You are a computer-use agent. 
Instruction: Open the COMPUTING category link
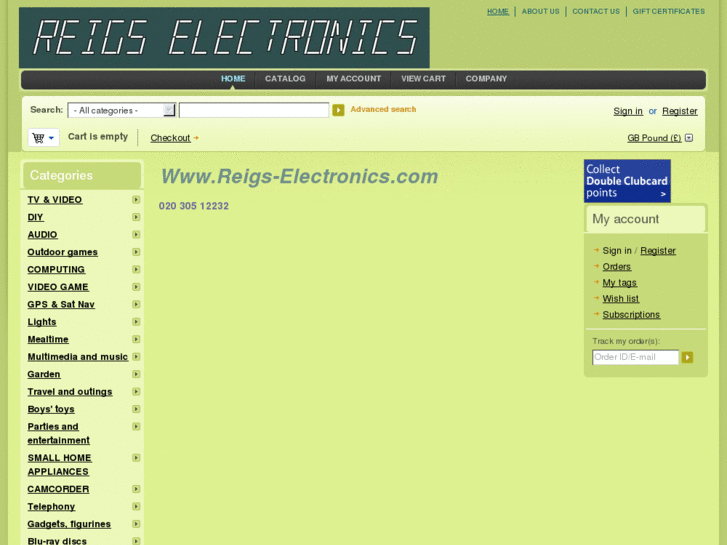click(x=56, y=269)
